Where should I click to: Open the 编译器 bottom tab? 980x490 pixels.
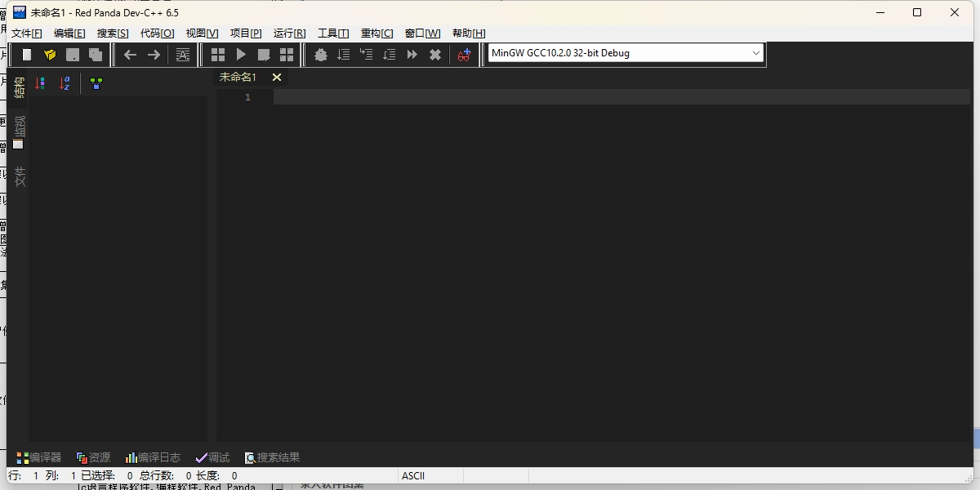click(x=39, y=457)
